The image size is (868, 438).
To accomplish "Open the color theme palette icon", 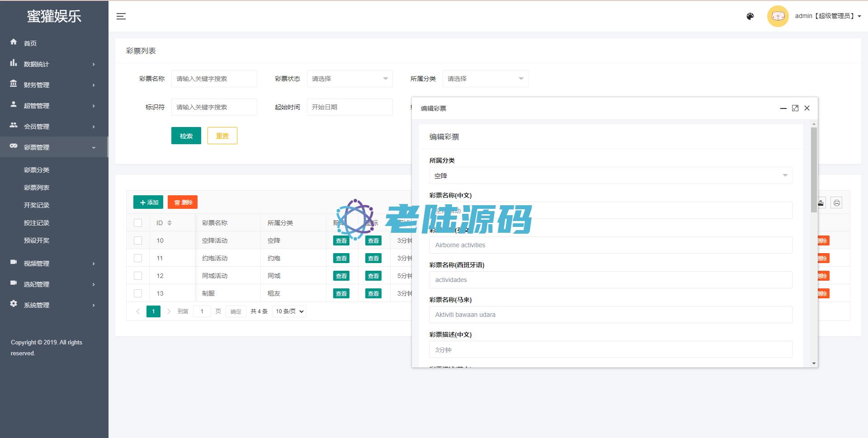I will coord(750,16).
